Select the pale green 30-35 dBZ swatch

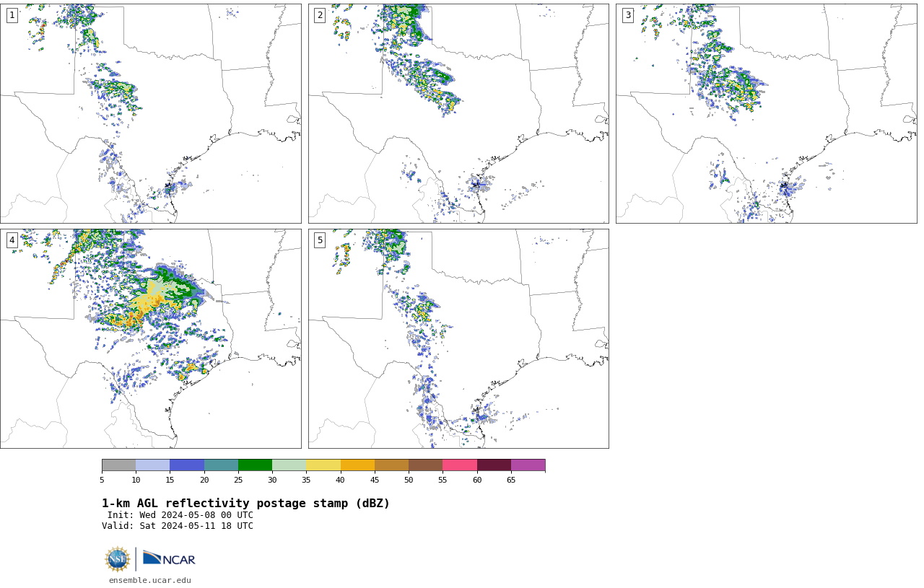[x=289, y=465]
